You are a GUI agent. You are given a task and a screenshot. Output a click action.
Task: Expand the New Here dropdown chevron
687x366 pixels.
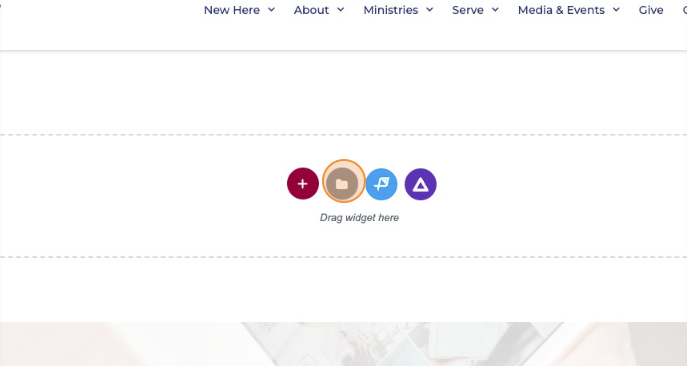point(272,10)
